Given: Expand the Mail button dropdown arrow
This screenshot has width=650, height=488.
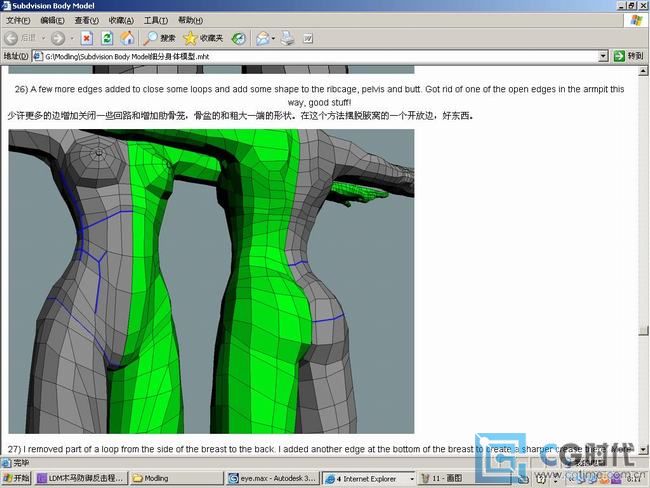Looking at the screenshot, I should coord(273,39).
